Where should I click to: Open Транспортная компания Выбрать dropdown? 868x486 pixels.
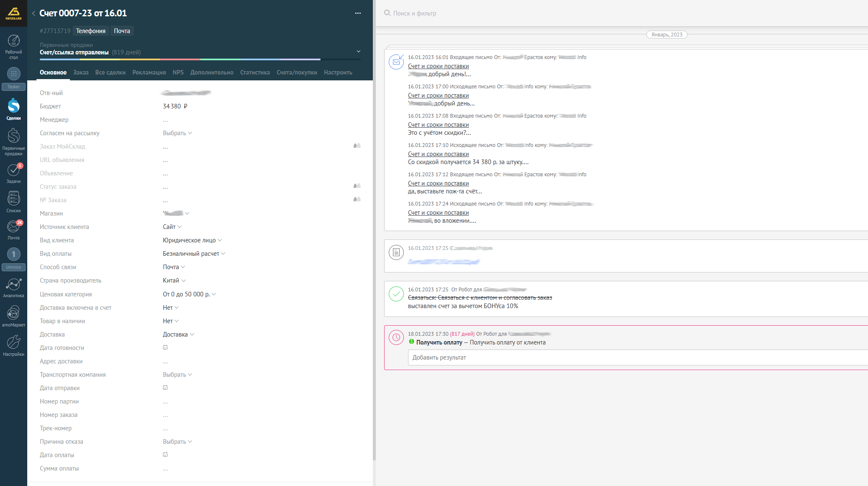point(177,375)
